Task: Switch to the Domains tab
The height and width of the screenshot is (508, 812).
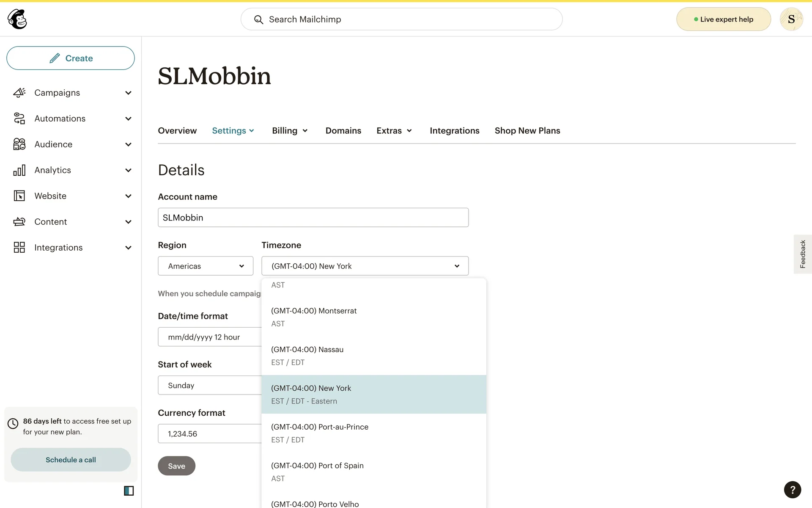Action: [x=343, y=131]
